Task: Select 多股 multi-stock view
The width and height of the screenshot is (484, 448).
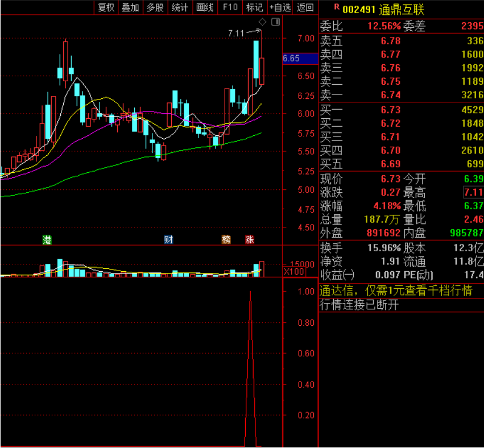Action: [x=155, y=7]
